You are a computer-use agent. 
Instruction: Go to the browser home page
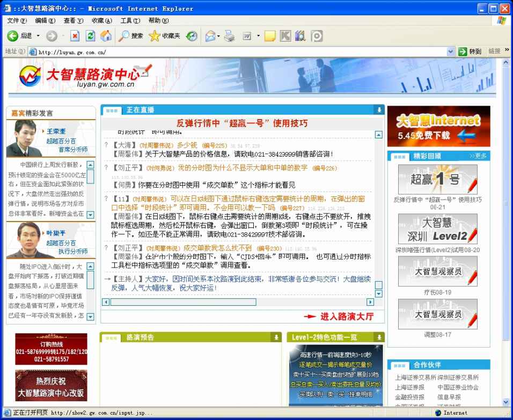(x=106, y=35)
